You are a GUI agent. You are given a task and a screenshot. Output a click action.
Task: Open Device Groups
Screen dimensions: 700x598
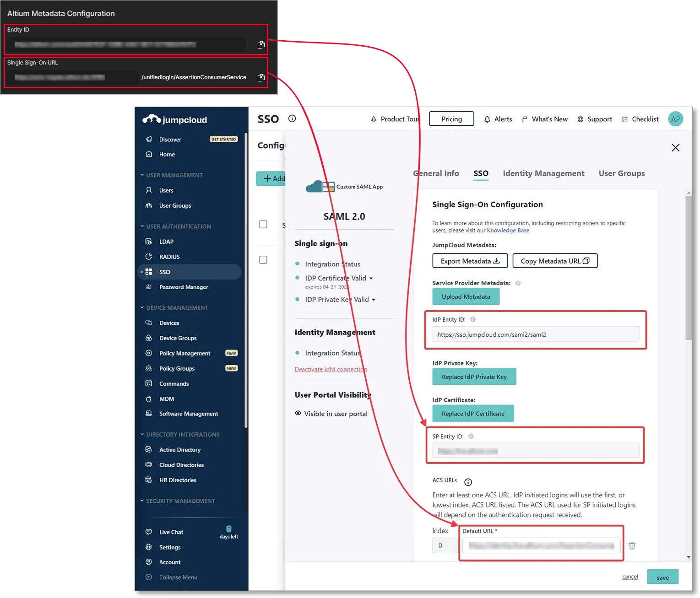[x=178, y=338]
